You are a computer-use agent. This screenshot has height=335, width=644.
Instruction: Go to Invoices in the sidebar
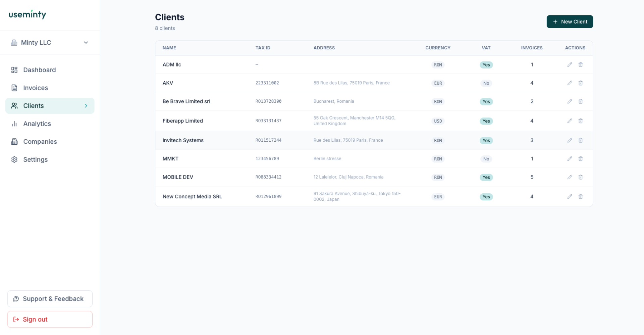(35, 88)
